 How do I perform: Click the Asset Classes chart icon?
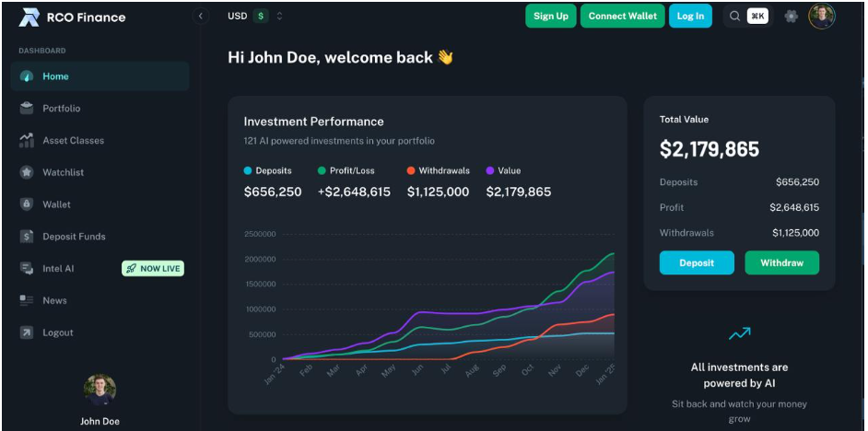tap(27, 141)
